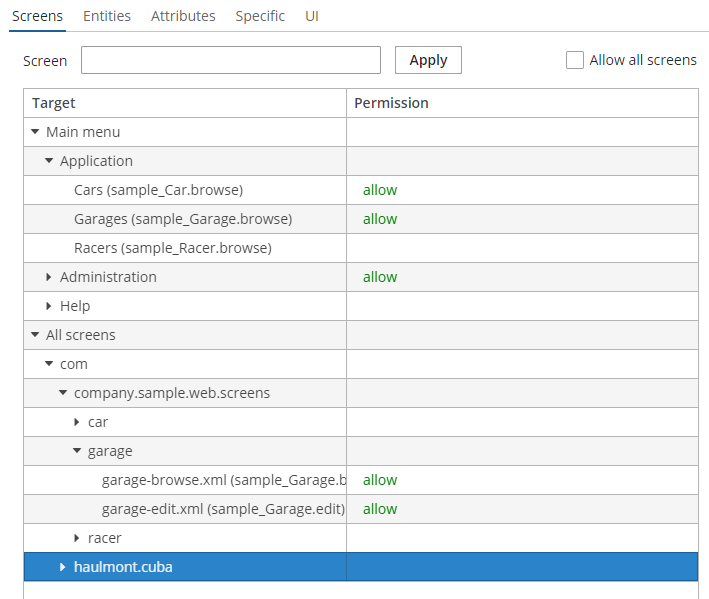The width and height of the screenshot is (709, 599).
Task: Open the Specific tab
Action: pyautogui.click(x=260, y=16)
